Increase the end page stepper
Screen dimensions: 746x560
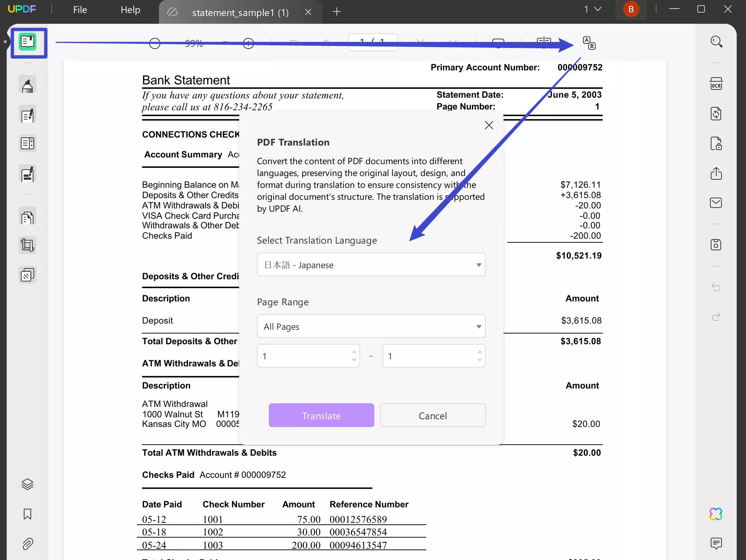coord(480,351)
